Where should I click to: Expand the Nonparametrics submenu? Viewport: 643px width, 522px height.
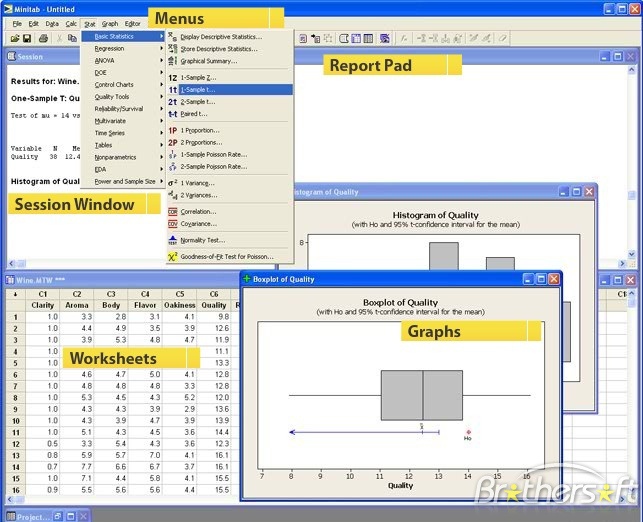[x=123, y=157]
